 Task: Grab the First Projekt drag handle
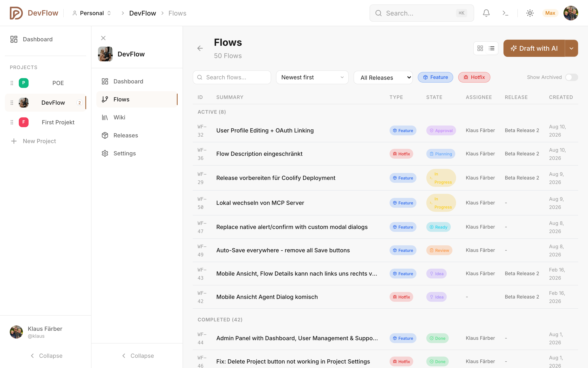(12, 122)
